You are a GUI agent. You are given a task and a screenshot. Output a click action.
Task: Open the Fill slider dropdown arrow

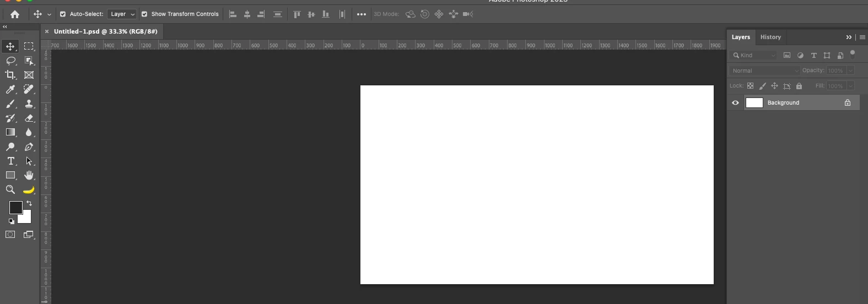850,86
